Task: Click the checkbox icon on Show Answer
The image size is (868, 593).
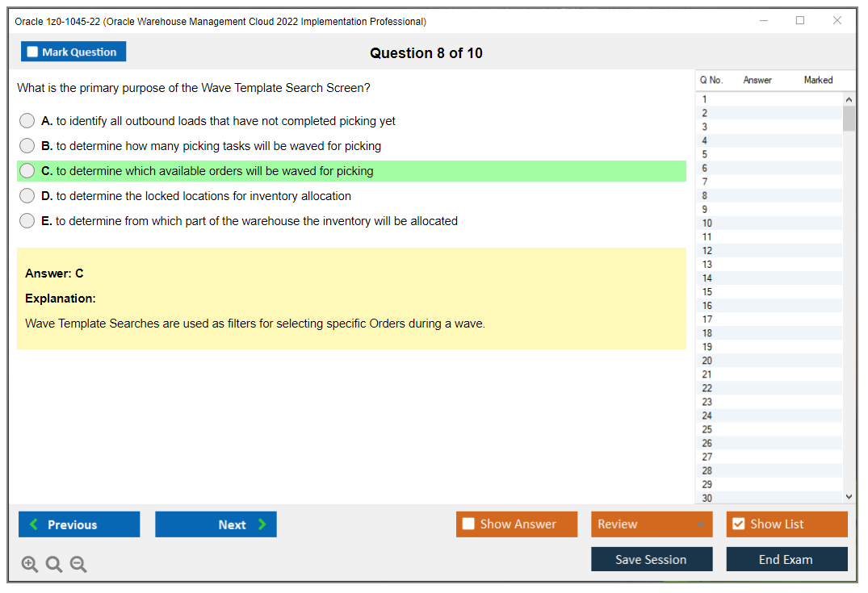Action: [x=468, y=524]
